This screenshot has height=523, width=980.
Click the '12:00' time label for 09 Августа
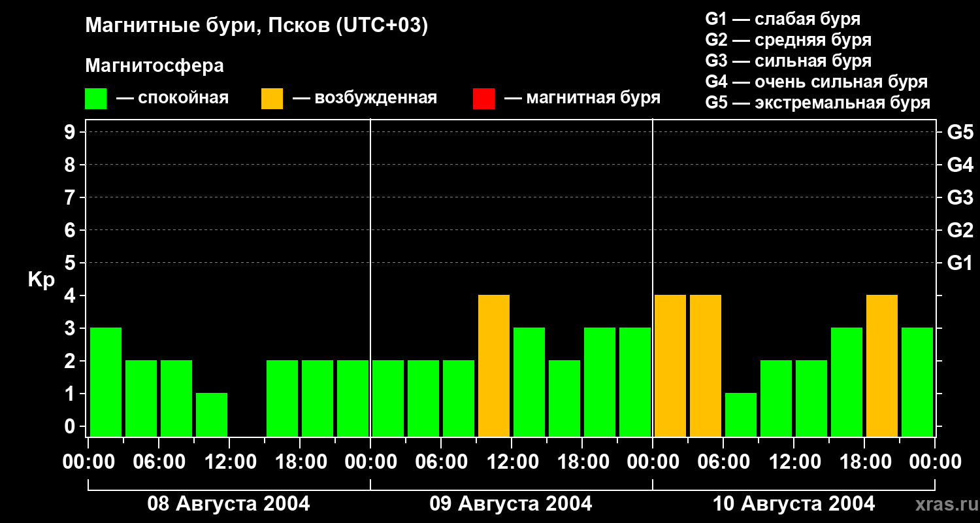[512, 462]
